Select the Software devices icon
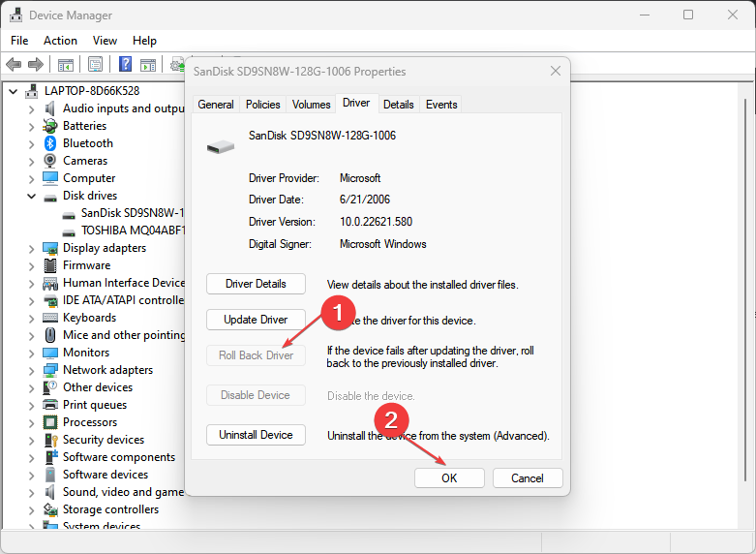Viewport: 756px width, 554px height. click(x=50, y=475)
